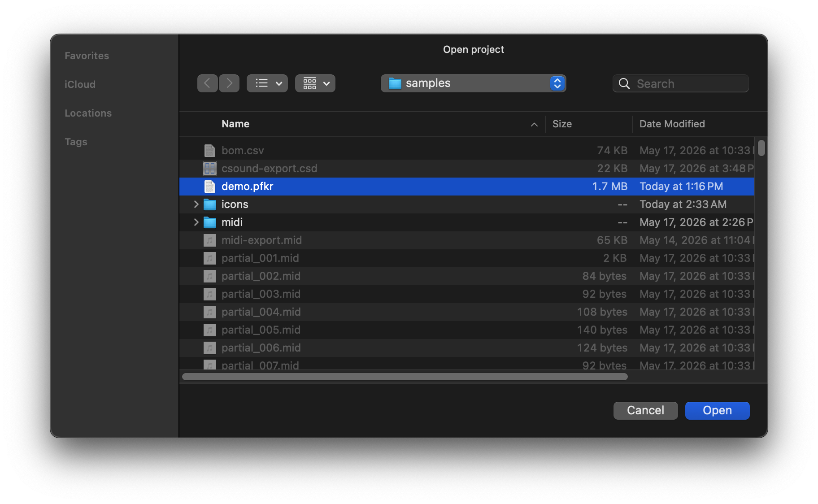Select the partial_004.mid file name
818x504 pixels.
click(261, 312)
